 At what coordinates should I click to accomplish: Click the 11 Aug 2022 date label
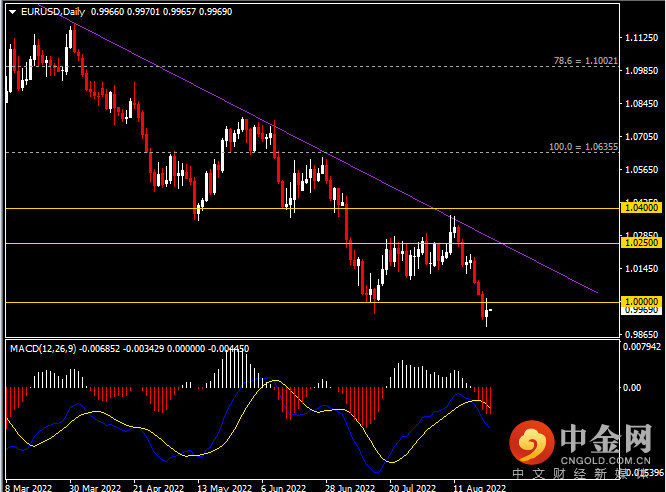480,488
